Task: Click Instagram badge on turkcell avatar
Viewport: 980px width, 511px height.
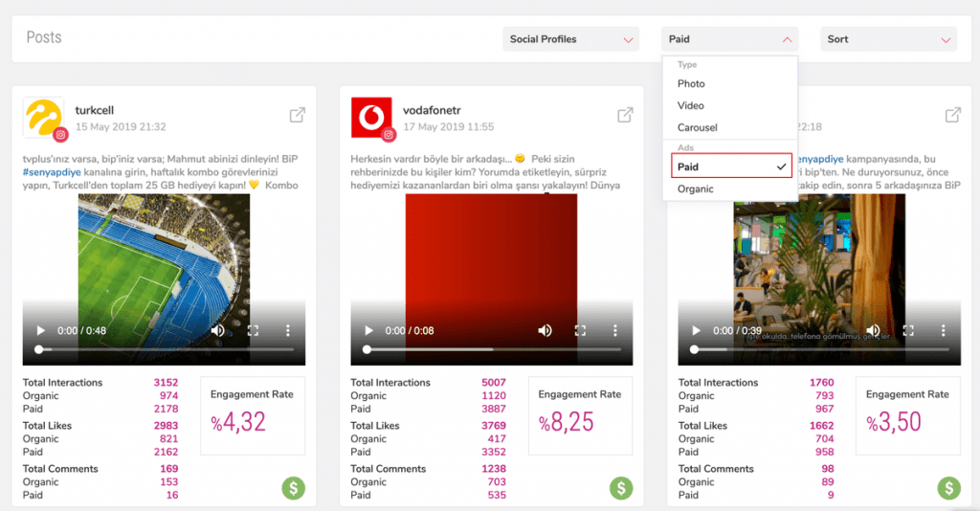Action: [x=60, y=134]
